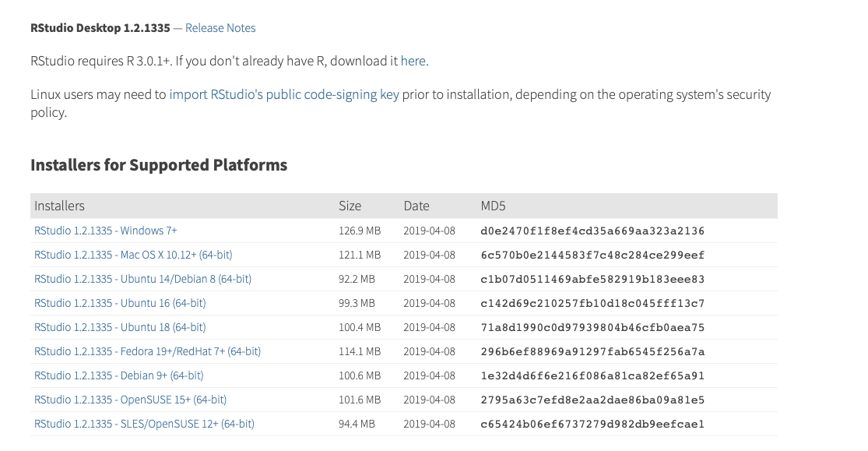868x451 pixels.
Task: Click the Windows installer MD5 hash
Action: point(592,231)
